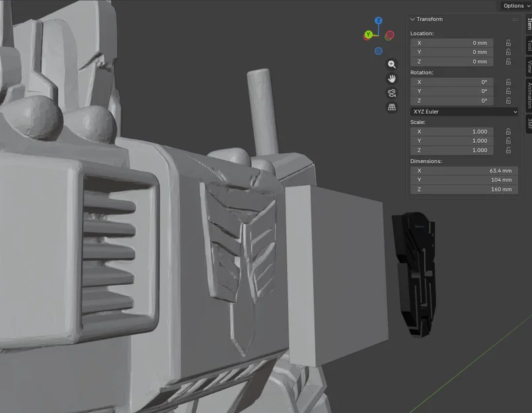This screenshot has width=532, height=413.
Task: Switch perspective/orthographic with the grid icon
Action: tap(391, 107)
